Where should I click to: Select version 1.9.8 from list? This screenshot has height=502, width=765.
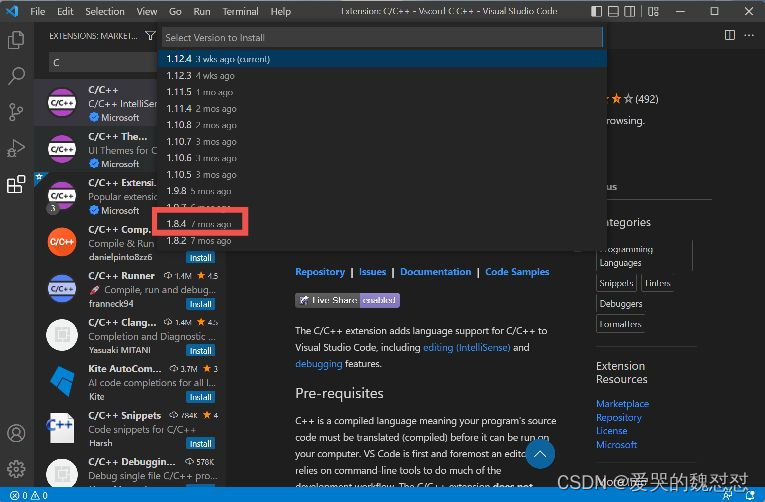(x=382, y=191)
